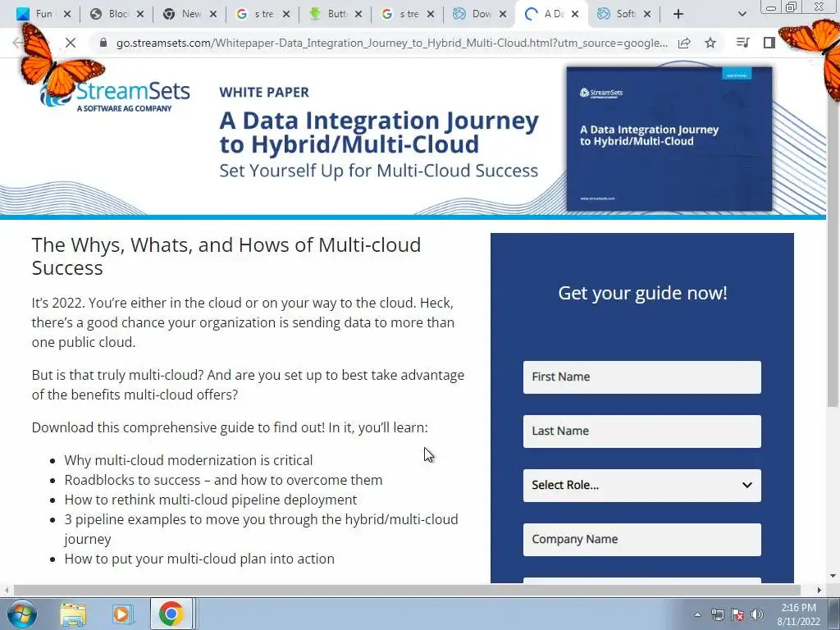Open the Action Center flag icon
Viewport: 840px width, 630px height.
coord(737,614)
